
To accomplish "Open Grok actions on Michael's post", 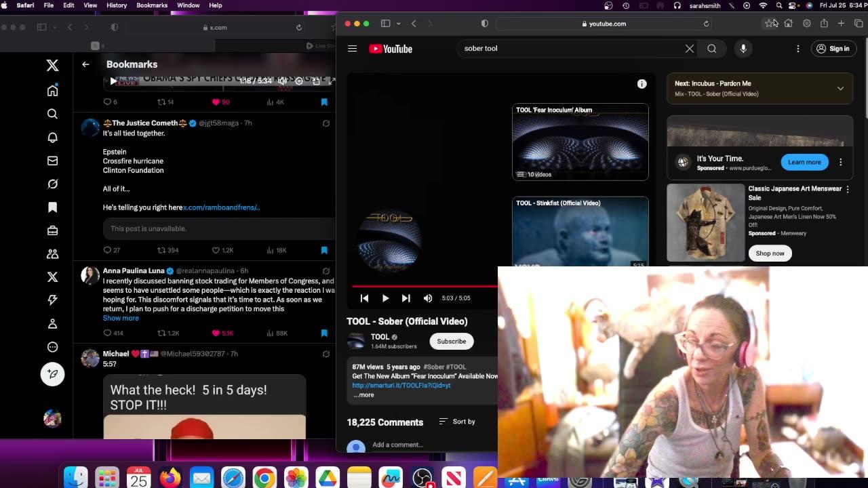I will (326, 354).
